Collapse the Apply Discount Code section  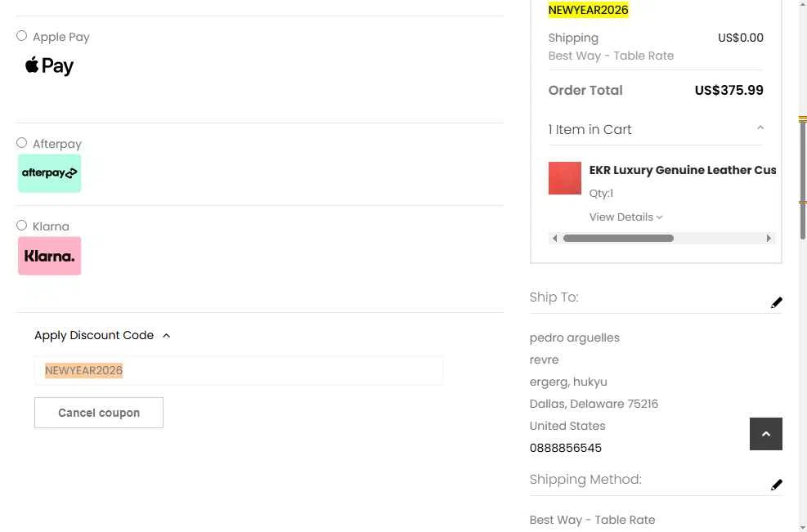click(x=102, y=335)
